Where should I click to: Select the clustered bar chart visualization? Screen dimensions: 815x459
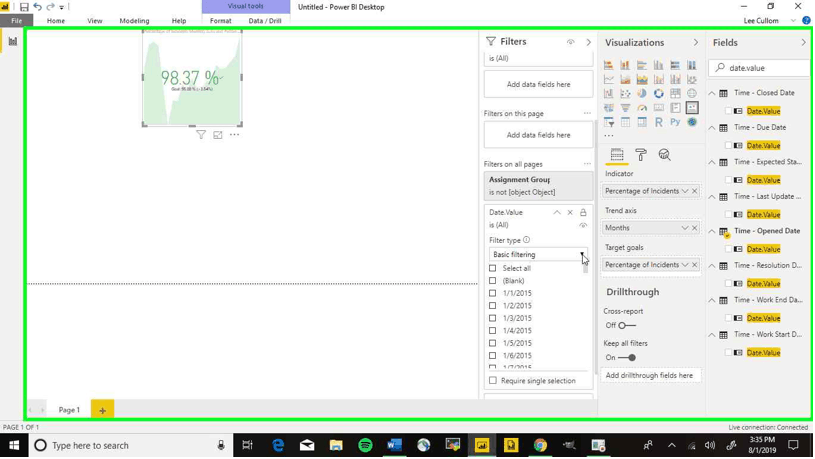click(x=642, y=65)
